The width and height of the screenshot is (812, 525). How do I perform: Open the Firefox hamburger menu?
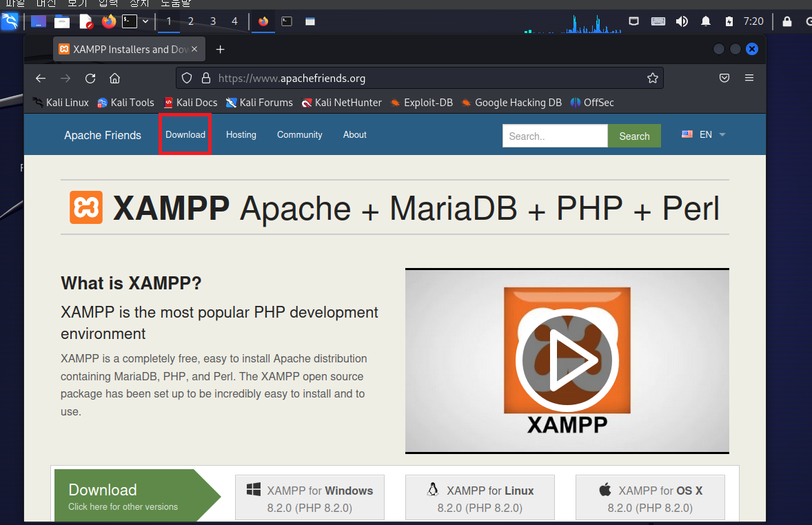tap(749, 78)
